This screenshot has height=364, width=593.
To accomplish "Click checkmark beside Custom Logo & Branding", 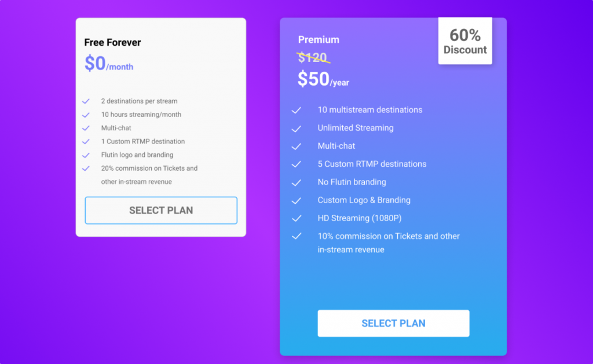I will pos(296,201).
